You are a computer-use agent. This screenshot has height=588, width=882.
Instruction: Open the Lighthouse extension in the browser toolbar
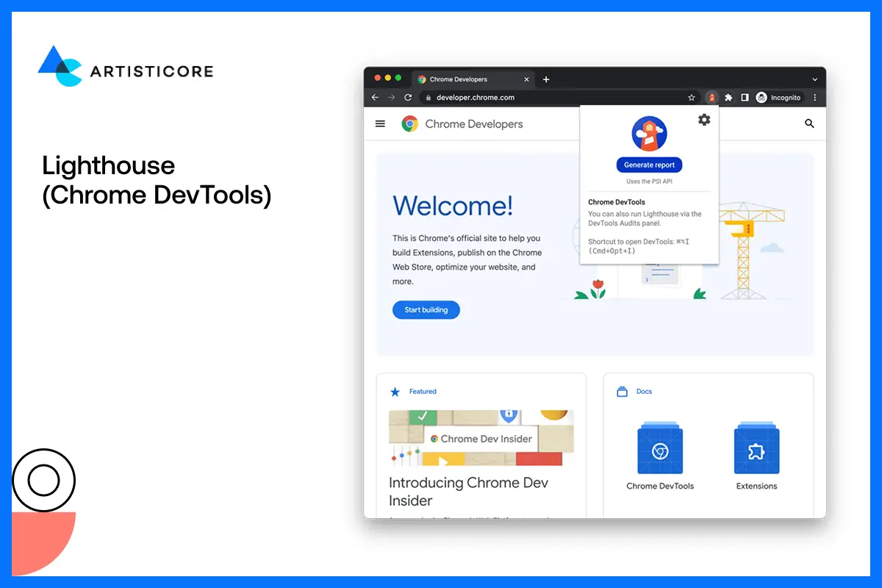click(x=711, y=97)
